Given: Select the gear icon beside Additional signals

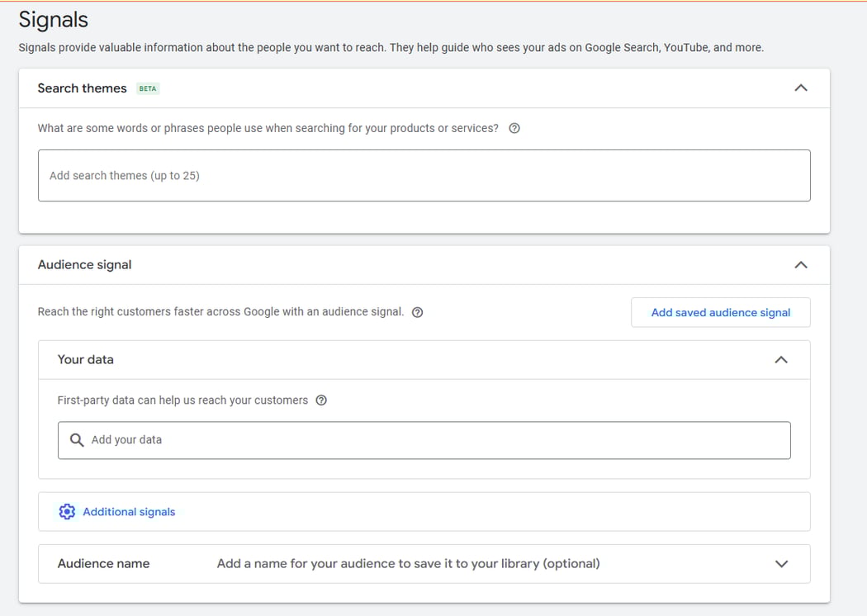Looking at the screenshot, I should point(67,511).
